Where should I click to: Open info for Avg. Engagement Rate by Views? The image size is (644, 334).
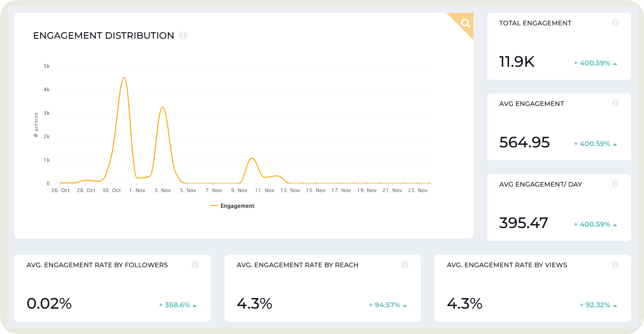615,264
